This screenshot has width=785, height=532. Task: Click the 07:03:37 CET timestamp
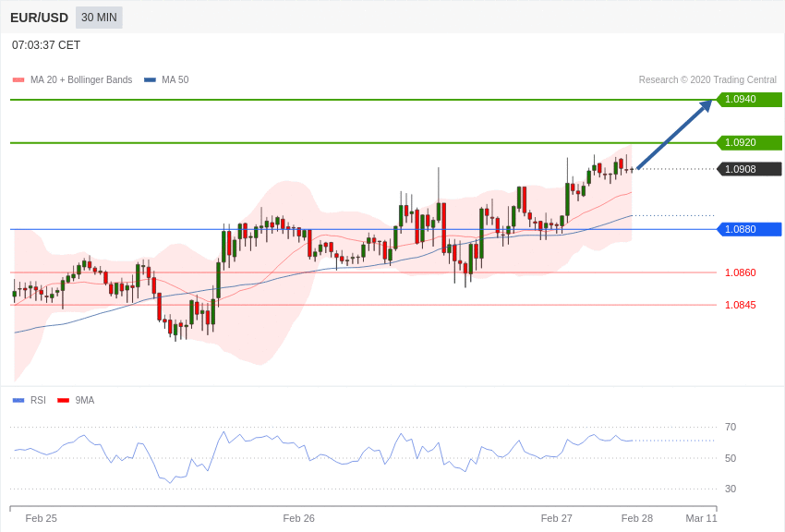click(46, 45)
